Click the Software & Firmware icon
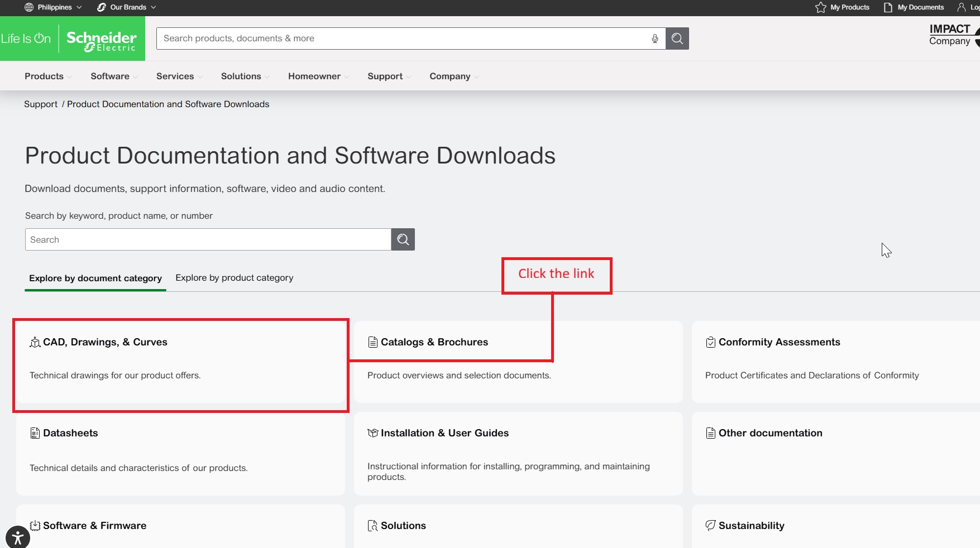The image size is (980, 548). click(x=35, y=526)
